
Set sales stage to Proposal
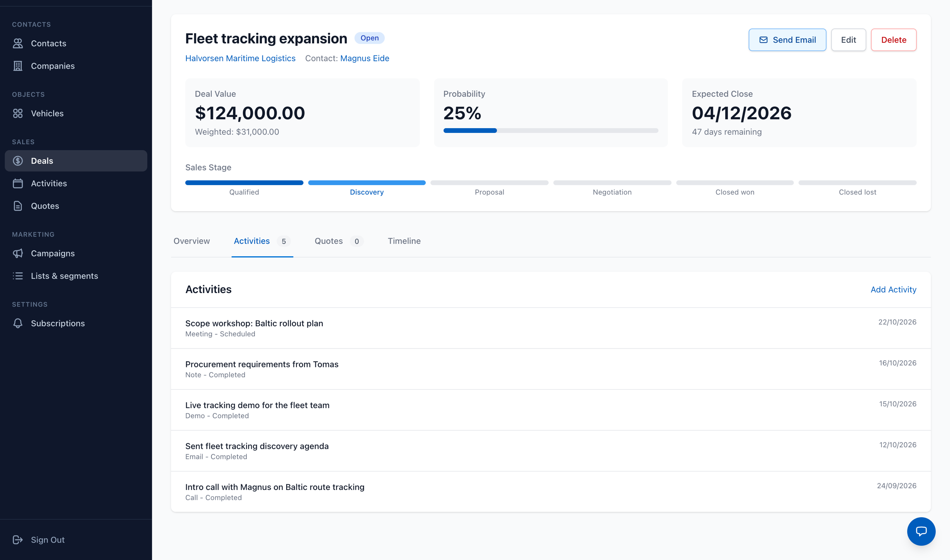tap(489, 188)
